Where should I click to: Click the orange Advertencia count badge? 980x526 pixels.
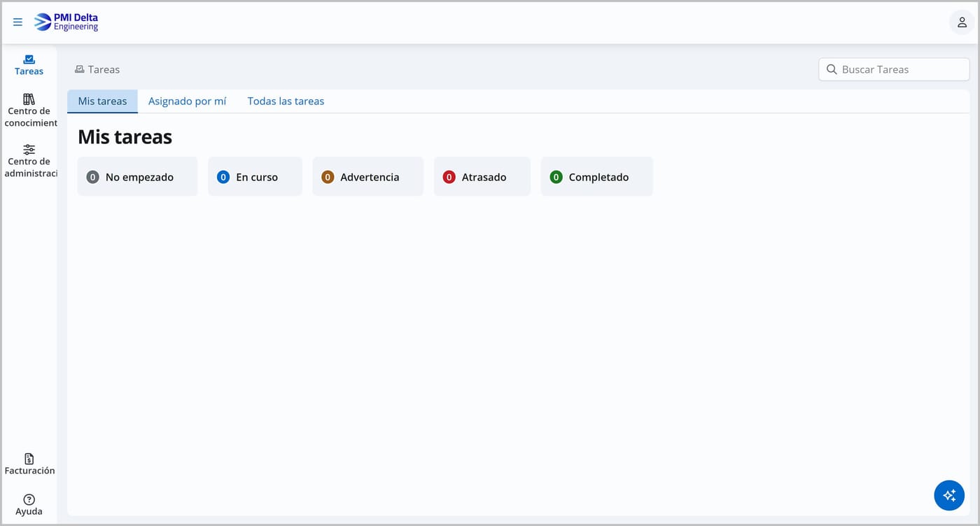click(328, 177)
